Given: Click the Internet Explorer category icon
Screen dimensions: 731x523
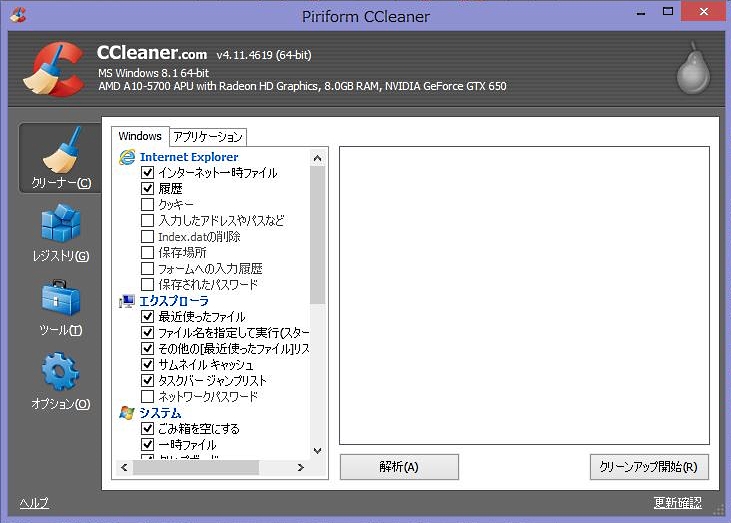Looking at the screenshot, I should click(127, 158).
